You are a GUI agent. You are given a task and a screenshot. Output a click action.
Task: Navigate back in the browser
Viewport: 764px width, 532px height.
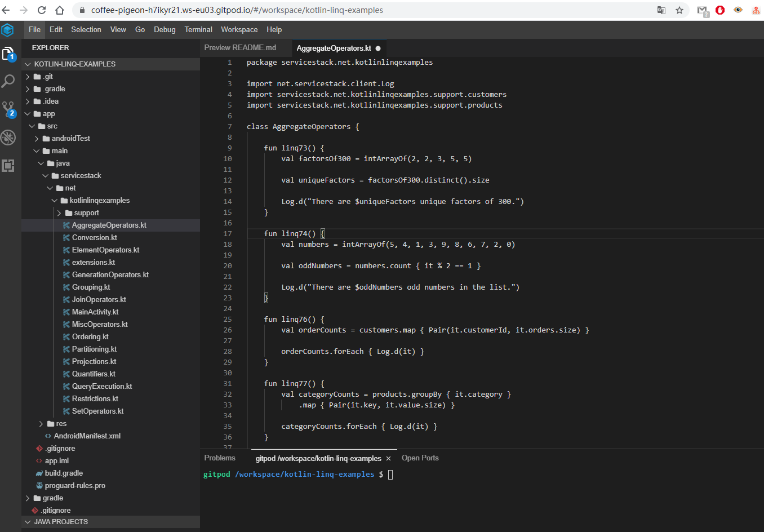(6, 10)
